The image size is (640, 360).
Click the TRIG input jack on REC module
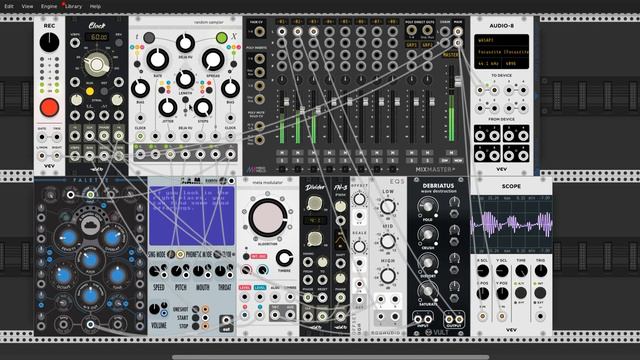pos(57,137)
